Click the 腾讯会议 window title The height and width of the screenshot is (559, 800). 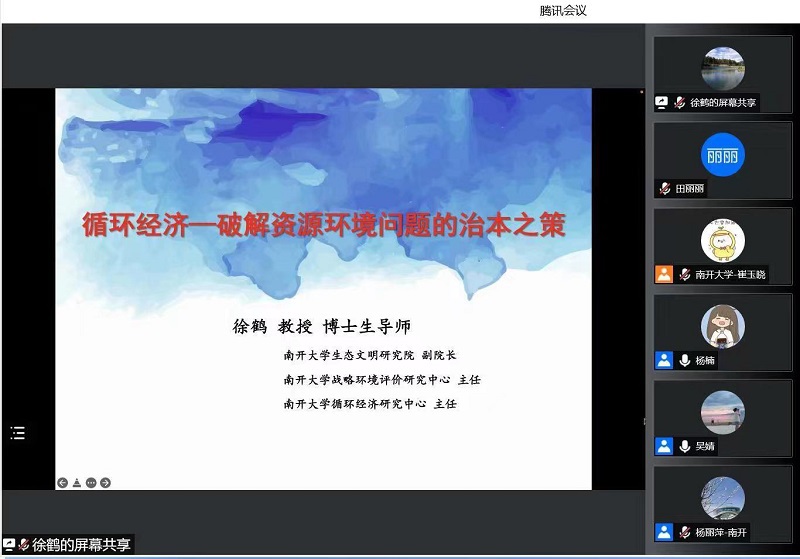562,10
